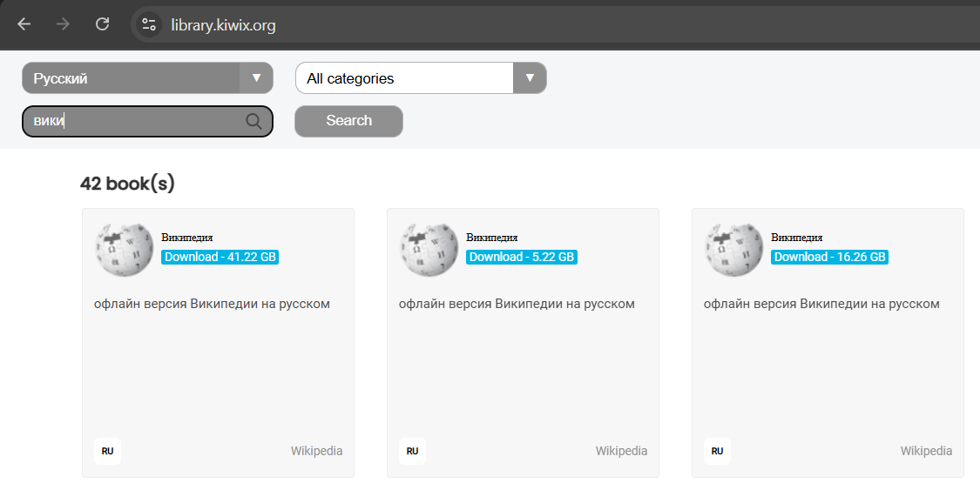
Task: Click Wikipedia globe logo on 16.26 GB book
Action: pyautogui.click(x=733, y=248)
